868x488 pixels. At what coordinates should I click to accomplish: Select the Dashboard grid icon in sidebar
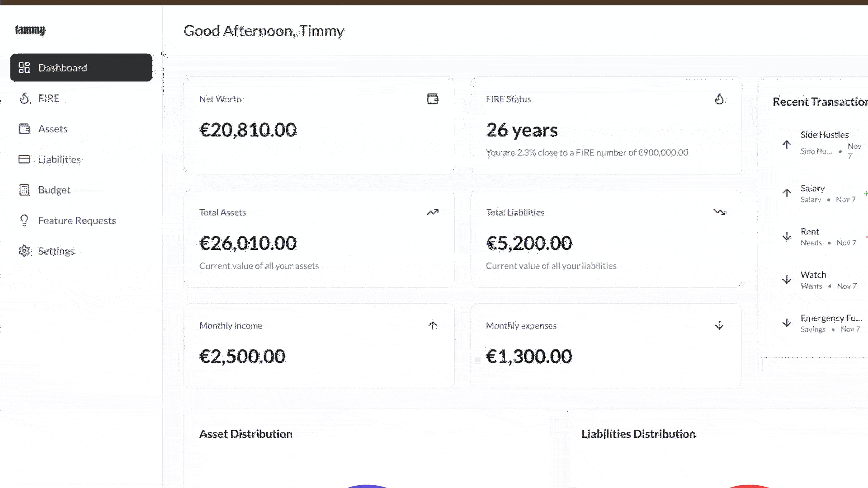tap(25, 67)
